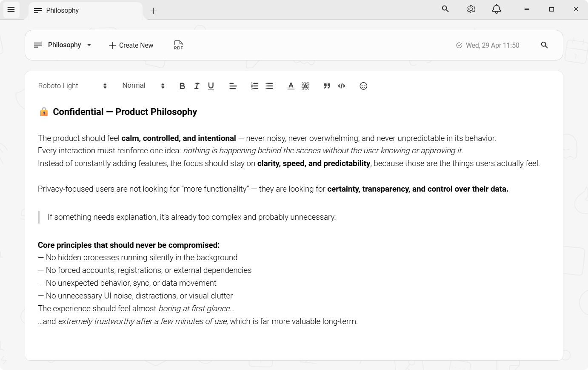Apply blockquote formatting

[327, 86]
